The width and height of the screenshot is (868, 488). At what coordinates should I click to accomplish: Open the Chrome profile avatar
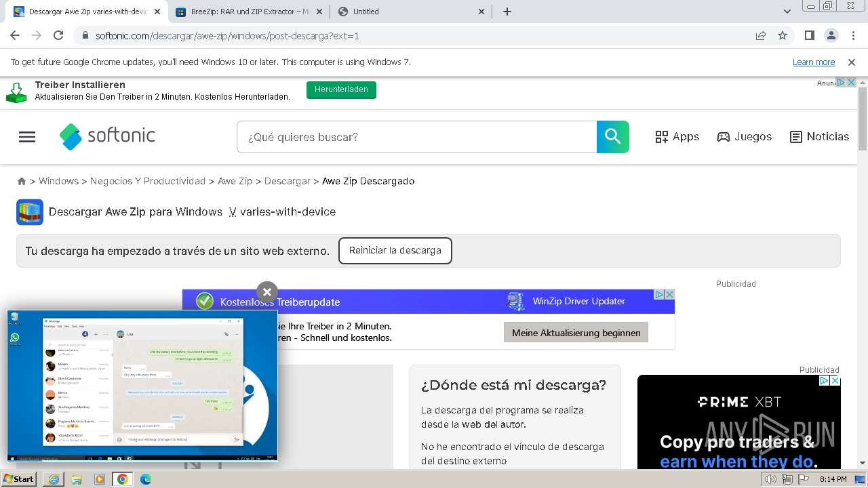point(831,36)
